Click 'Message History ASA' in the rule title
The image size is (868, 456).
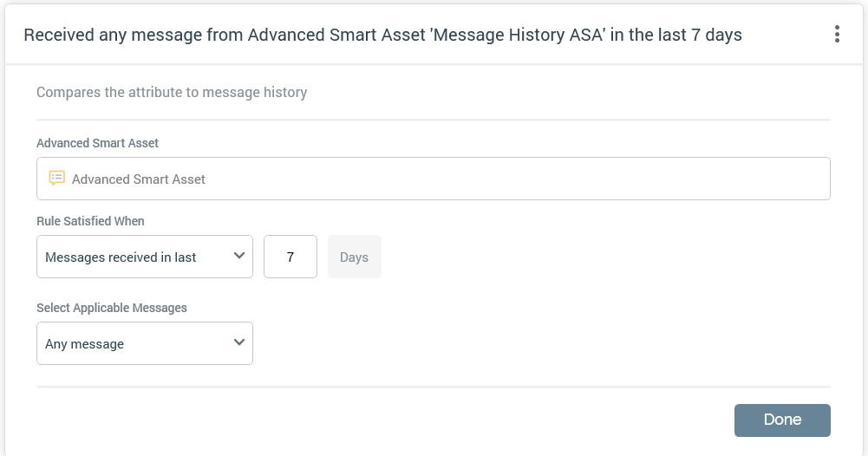(523, 35)
